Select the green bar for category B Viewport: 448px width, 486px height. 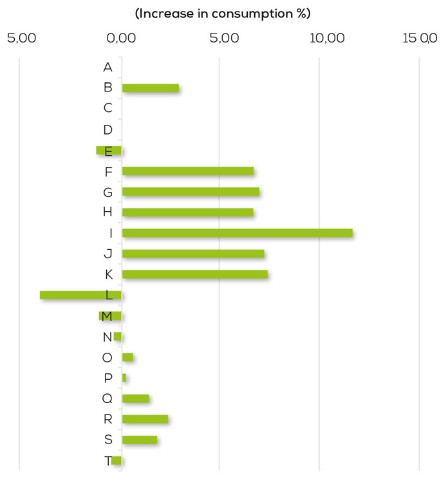coord(150,88)
